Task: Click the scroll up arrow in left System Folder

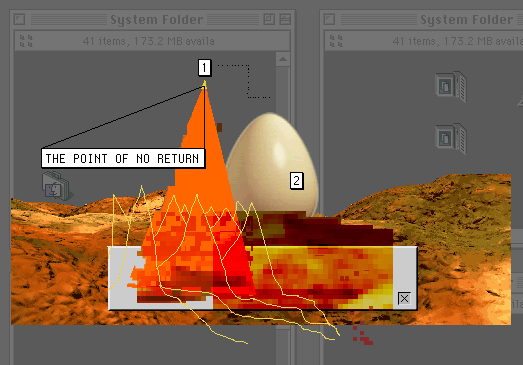Action: [283, 59]
